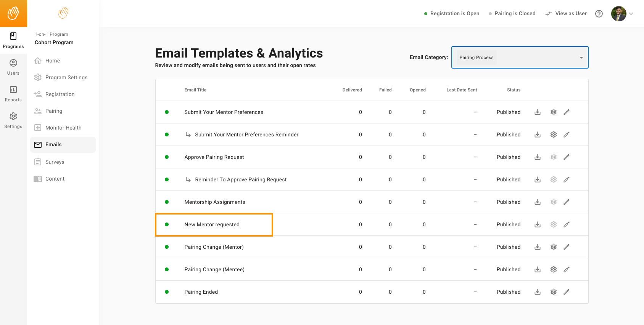Toggle green status dot for New Mentor requested
The image size is (644, 325).
pos(167,224)
